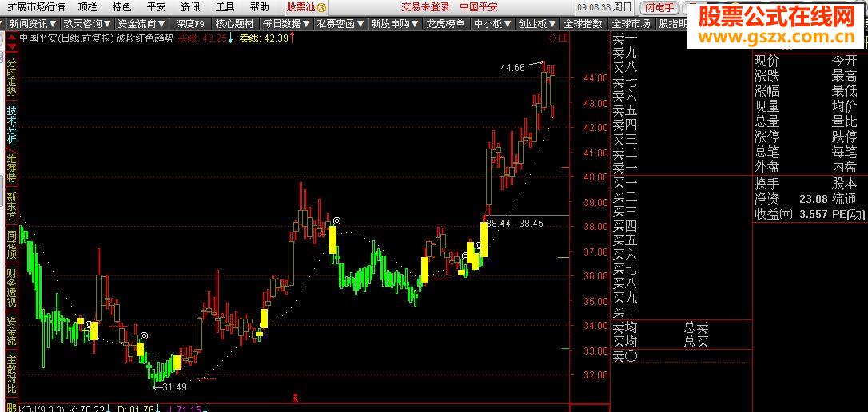Switch to 维赛特 side tab
This screenshot has width=868, height=412.
click(12, 168)
